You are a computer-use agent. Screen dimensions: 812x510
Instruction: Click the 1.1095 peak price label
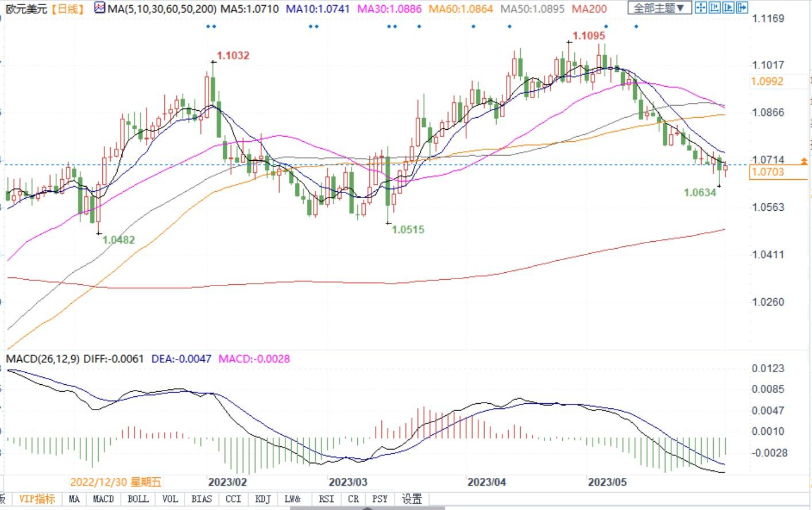pyautogui.click(x=589, y=36)
